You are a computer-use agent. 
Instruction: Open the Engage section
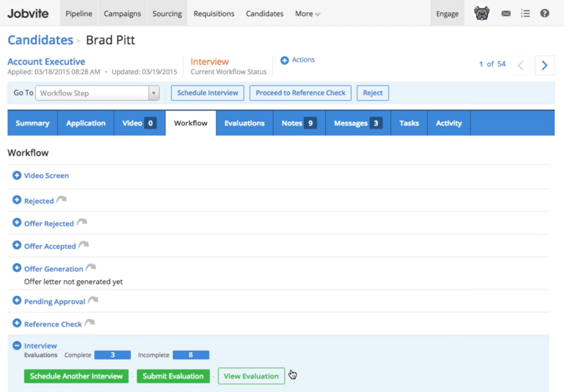pyautogui.click(x=447, y=14)
